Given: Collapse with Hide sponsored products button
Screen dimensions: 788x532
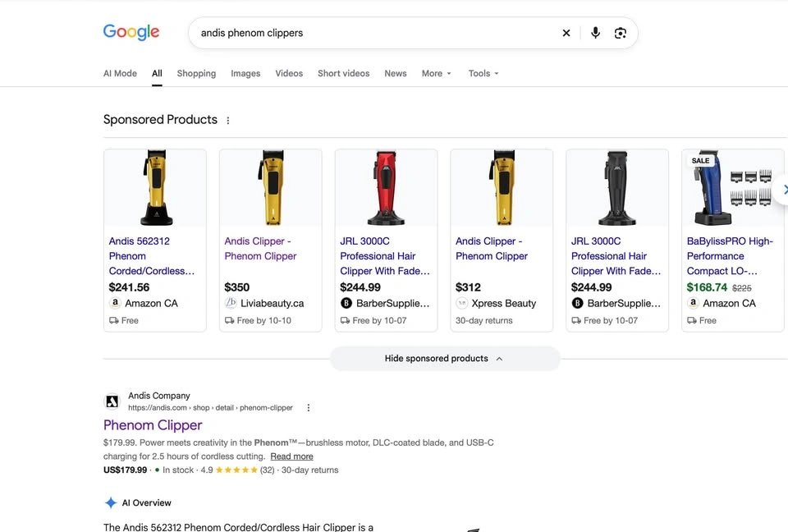Looking at the screenshot, I should pos(445,359).
